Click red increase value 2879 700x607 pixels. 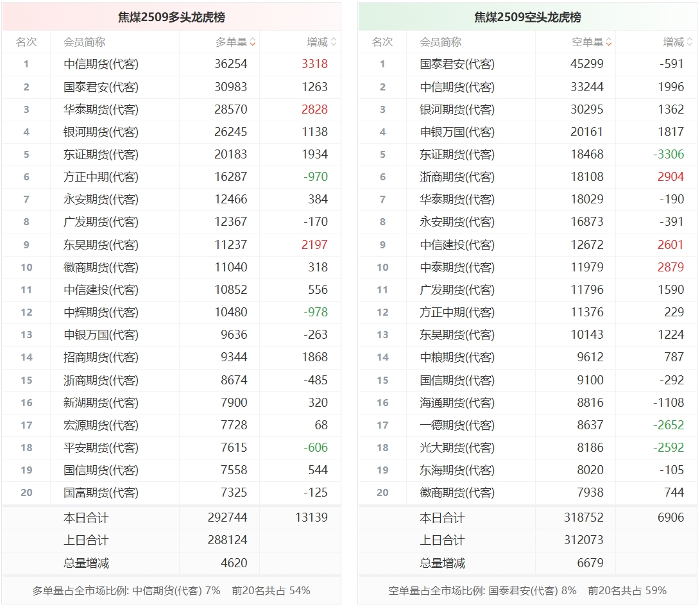pos(671,268)
